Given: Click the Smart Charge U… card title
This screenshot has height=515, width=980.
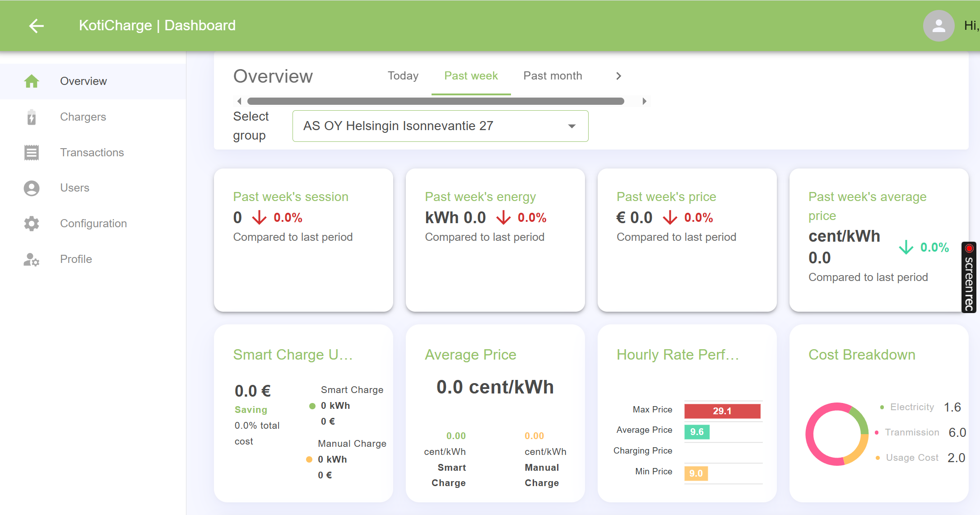Looking at the screenshot, I should coord(293,355).
